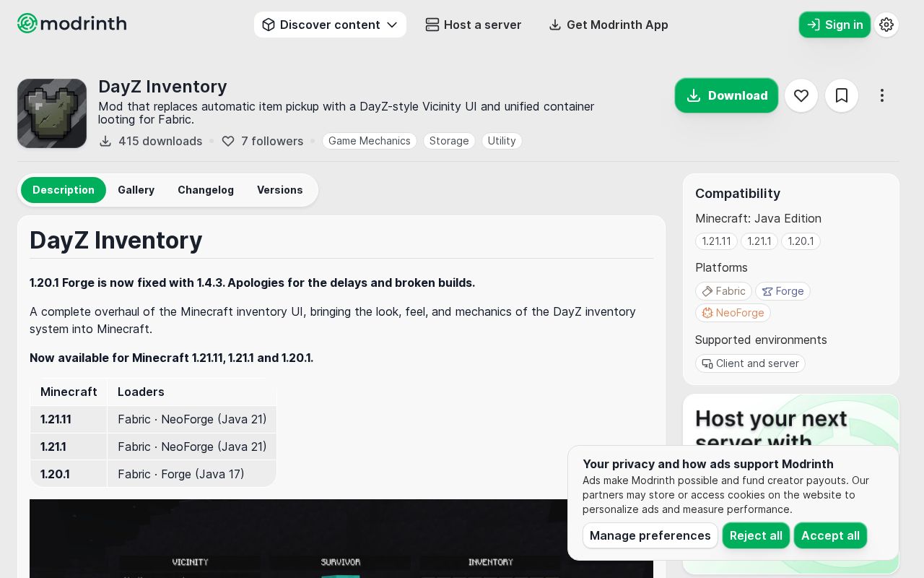Click the NeoForge platform tag
This screenshot has height=578, width=924.
[733, 313]
